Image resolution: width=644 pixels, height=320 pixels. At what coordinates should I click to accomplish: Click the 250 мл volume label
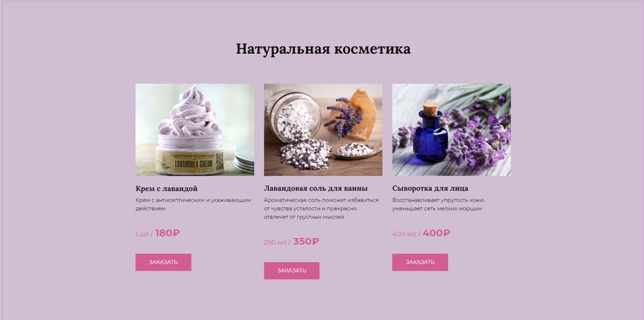[275, 242]
